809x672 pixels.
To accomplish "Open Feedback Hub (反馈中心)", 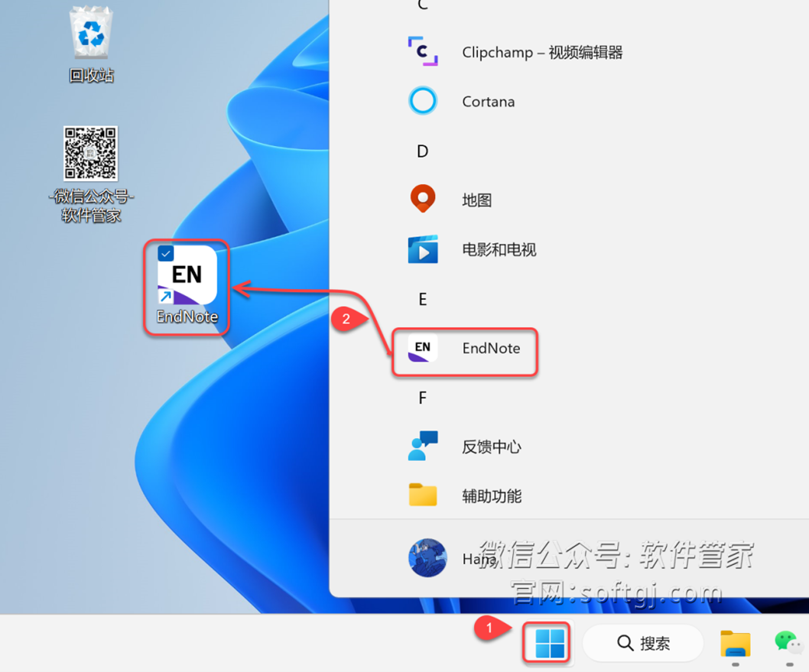I will (464, 446).
